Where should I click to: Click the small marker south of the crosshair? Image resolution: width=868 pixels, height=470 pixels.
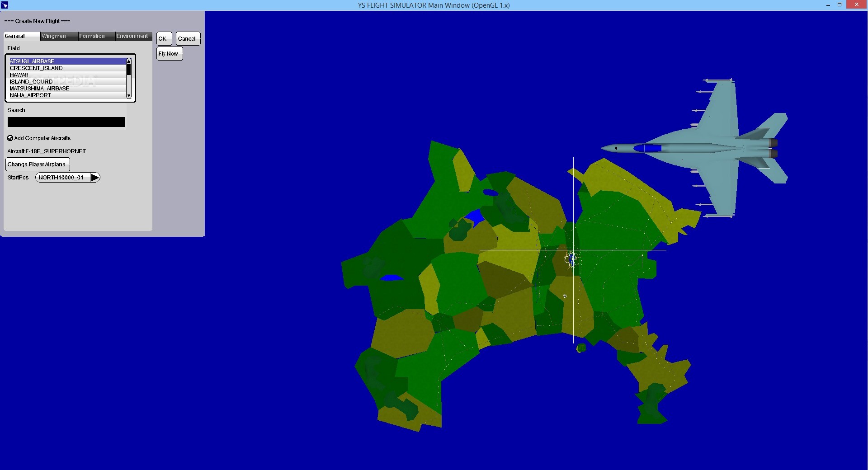(565, 296)
